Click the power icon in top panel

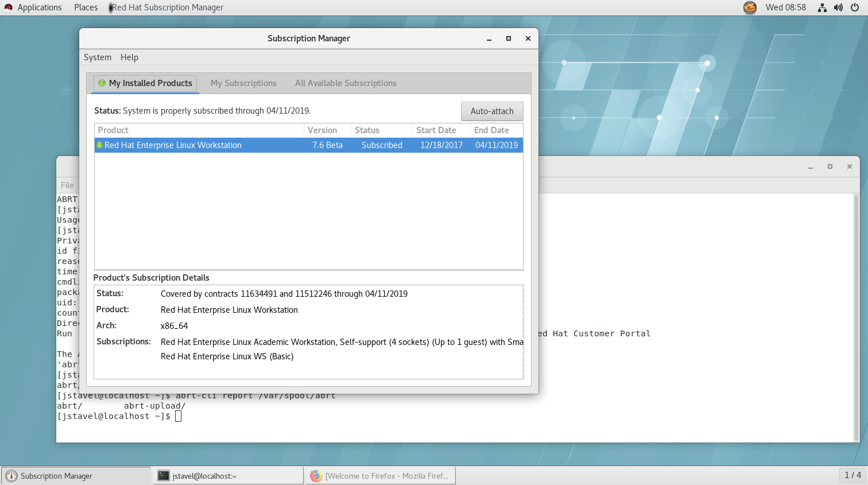[854, 7]
